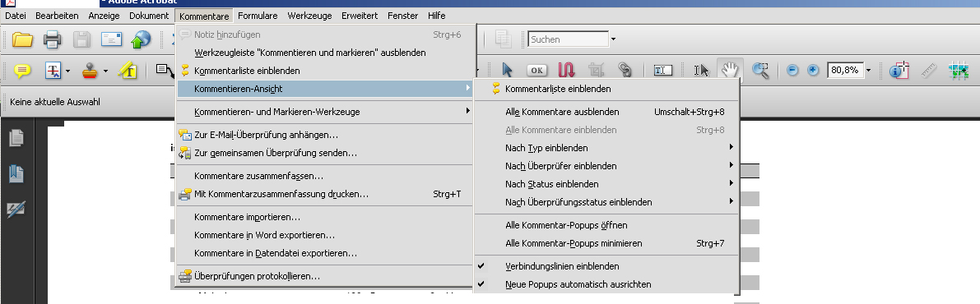This screenshot has width=980, height=304.
Task: Click the zoom out minus button
Action: click(792, 71)
